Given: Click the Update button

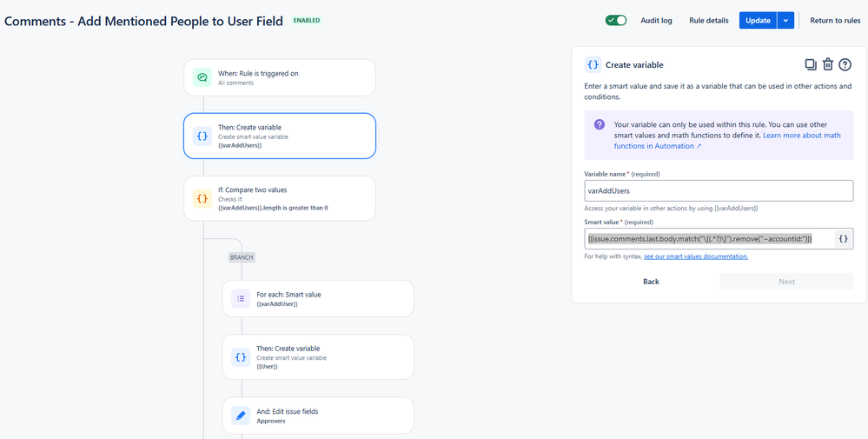Looking at the screenshot, I should click(x=758, y=21).
